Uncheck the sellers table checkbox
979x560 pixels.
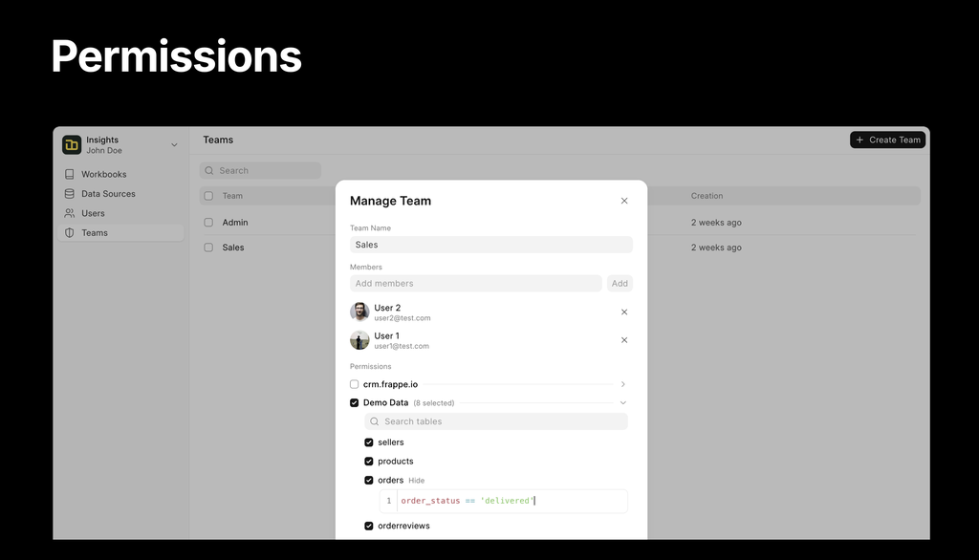coord(369,442)
